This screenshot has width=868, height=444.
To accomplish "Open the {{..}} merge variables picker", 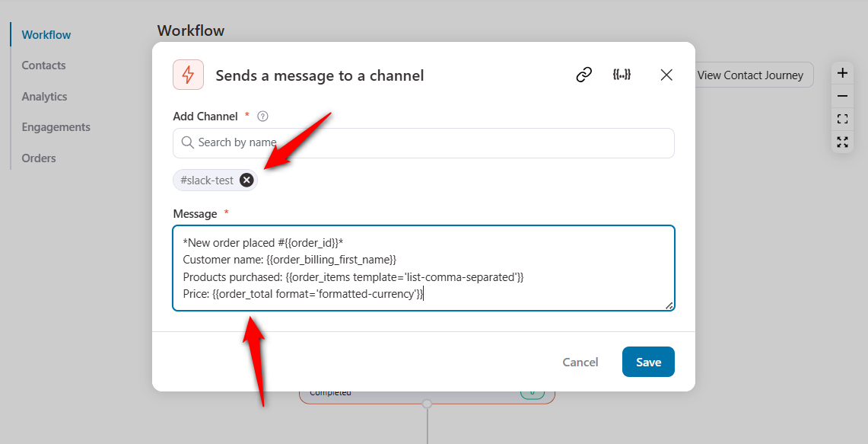I will pyautogui.click(x=622, y=75).
